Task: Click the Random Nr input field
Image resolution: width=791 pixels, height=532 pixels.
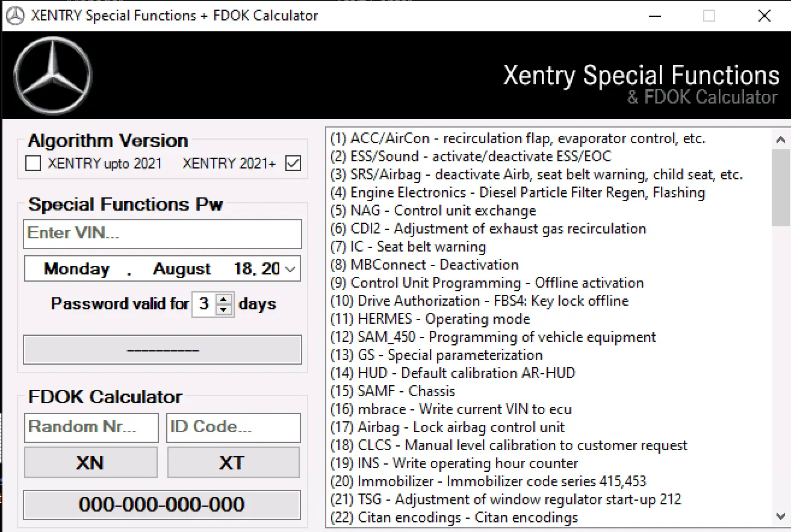Action: click(91, 427)
